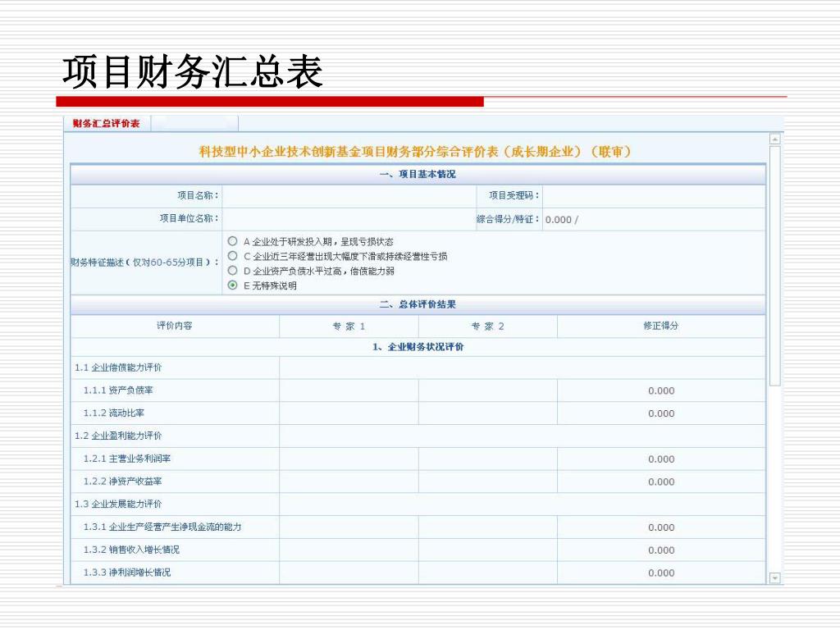Click the 1.3.2 销售收入增长情况 label

(131, 550)
